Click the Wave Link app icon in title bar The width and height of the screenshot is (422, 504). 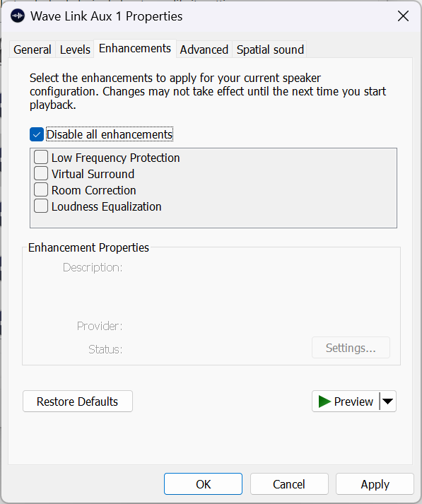tap(18, 16)
